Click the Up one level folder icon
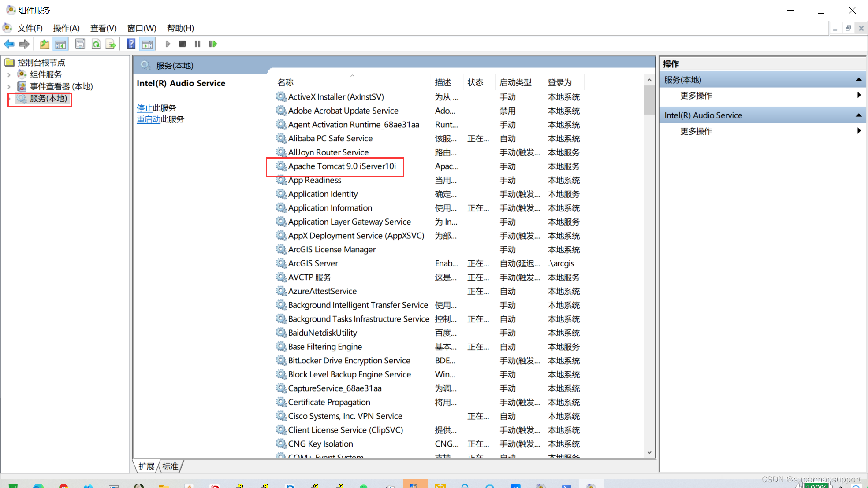The image size is (868, 488). point(45,44)
